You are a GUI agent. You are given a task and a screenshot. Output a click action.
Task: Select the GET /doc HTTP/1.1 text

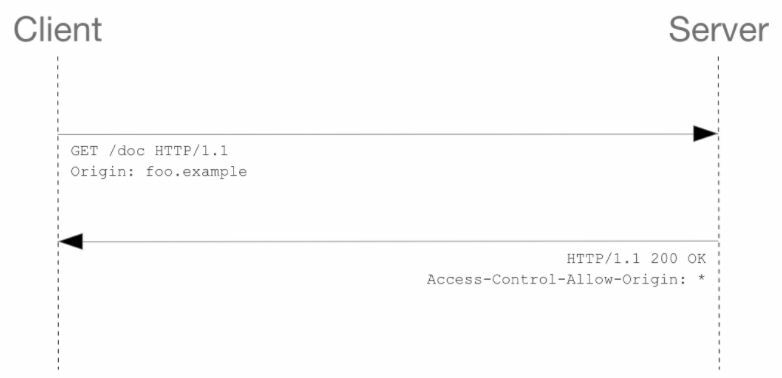tap(149, 150)
